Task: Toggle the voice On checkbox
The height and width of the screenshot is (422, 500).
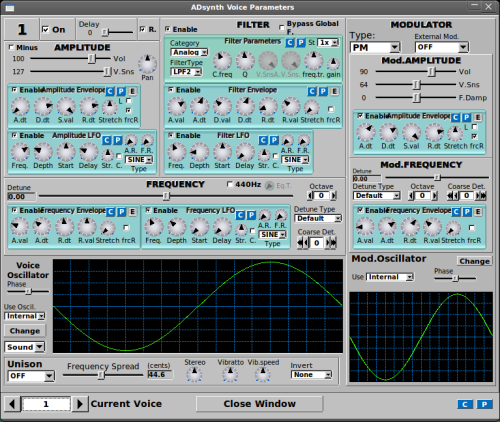Action: click(45, 30)
